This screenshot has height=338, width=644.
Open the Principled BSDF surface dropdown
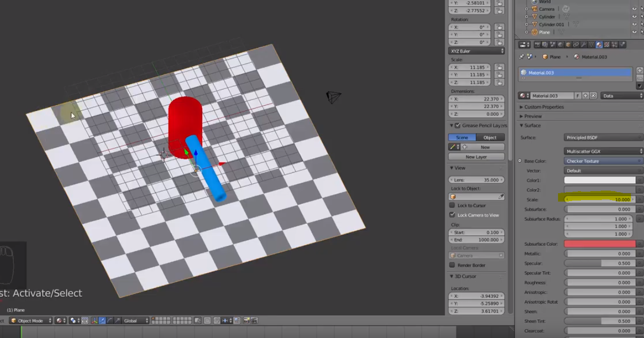click(x=603, y=137)
